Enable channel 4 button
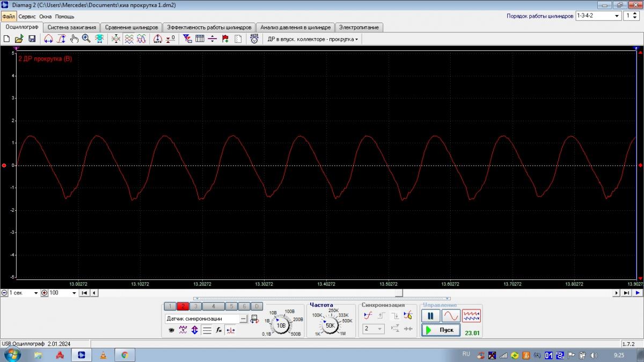 214,307
